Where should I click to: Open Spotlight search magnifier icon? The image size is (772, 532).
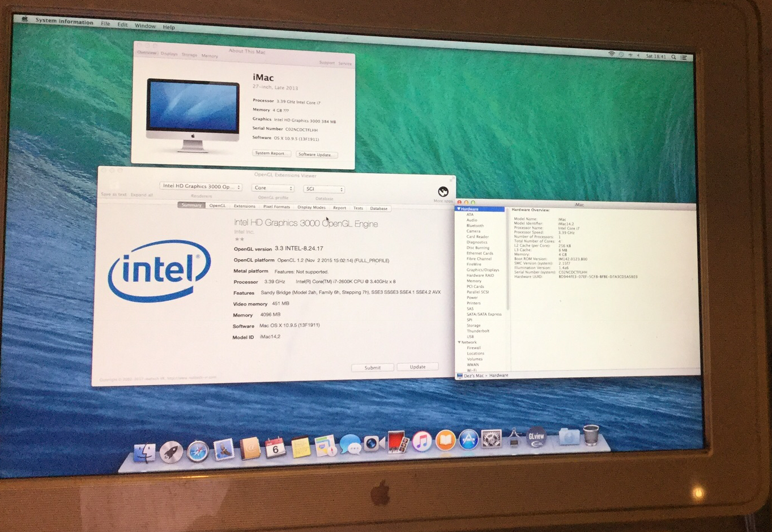click(x=673, y=57)
